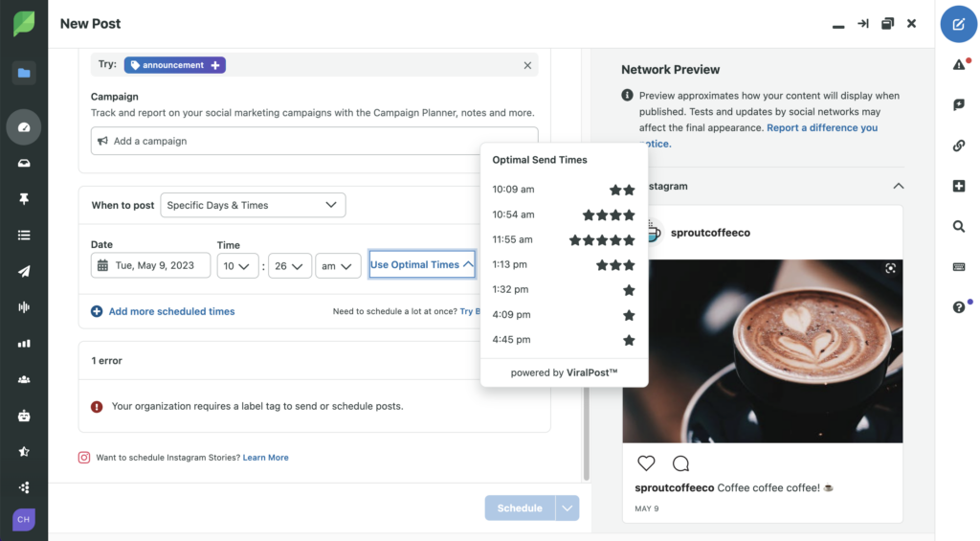Select optimal time 1:32 pm
This screenshot has width=980, height=541.
click(563, 289)
